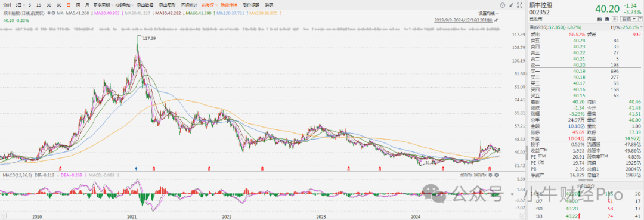Image resolution: width=644 pixels, height=220 pixels.
Task: Open the arrow next to 自选 +
Action: 640,19
